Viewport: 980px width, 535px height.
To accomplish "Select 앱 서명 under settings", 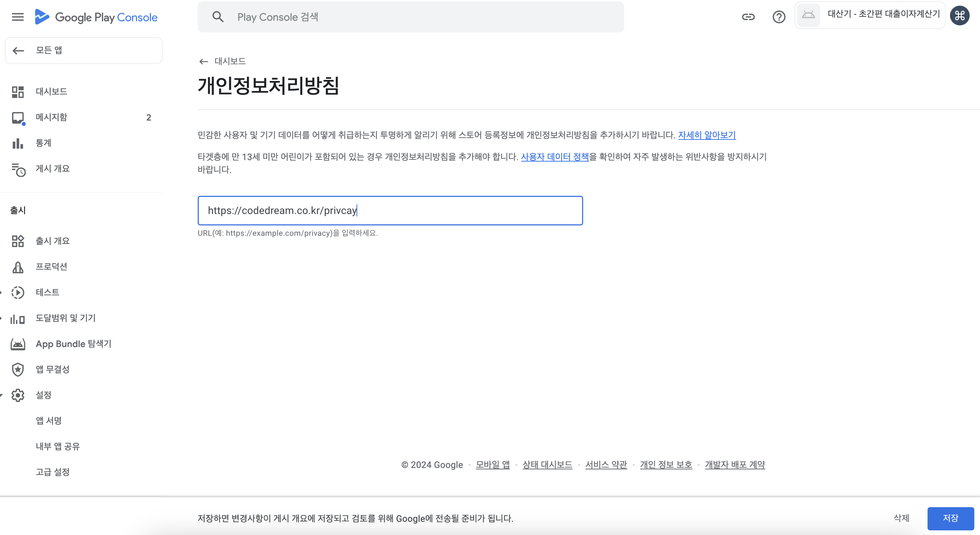I will tap(49, 421).
